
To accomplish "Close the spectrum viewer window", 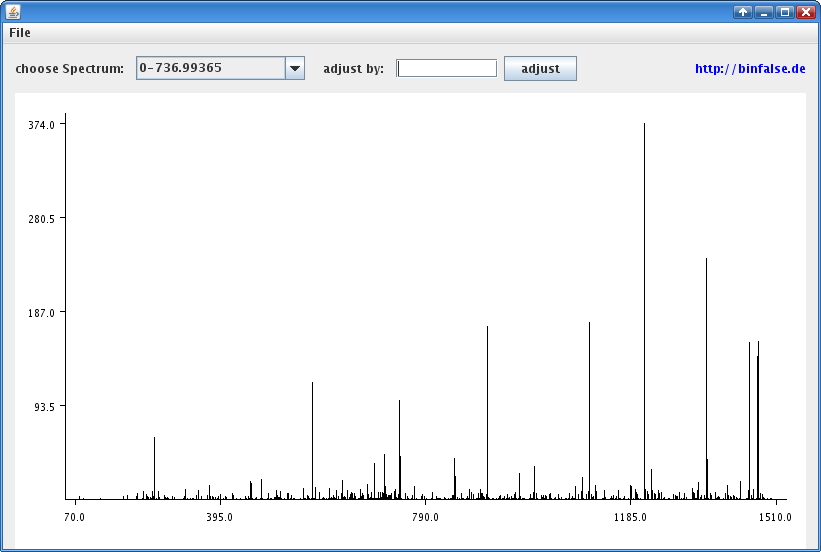I will 805,12.
